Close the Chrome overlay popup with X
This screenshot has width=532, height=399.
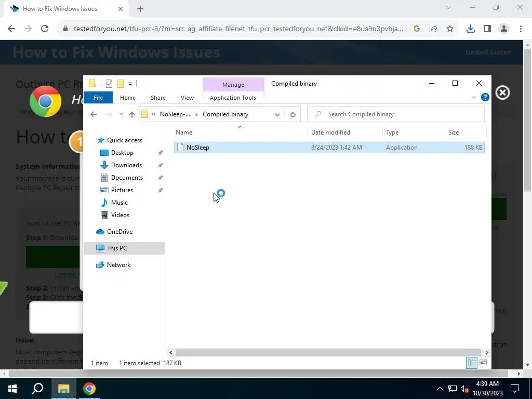point(502,92)
